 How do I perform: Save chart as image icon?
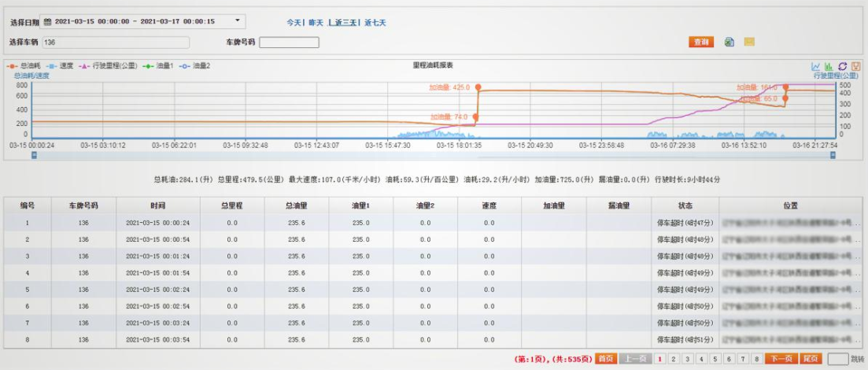point(855,66)
